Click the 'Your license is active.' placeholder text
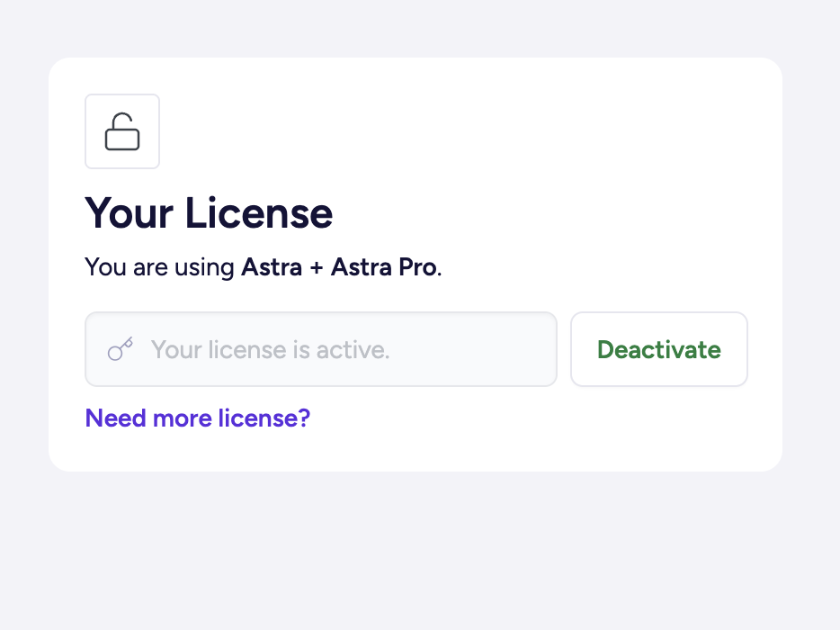 coord(270,349)
